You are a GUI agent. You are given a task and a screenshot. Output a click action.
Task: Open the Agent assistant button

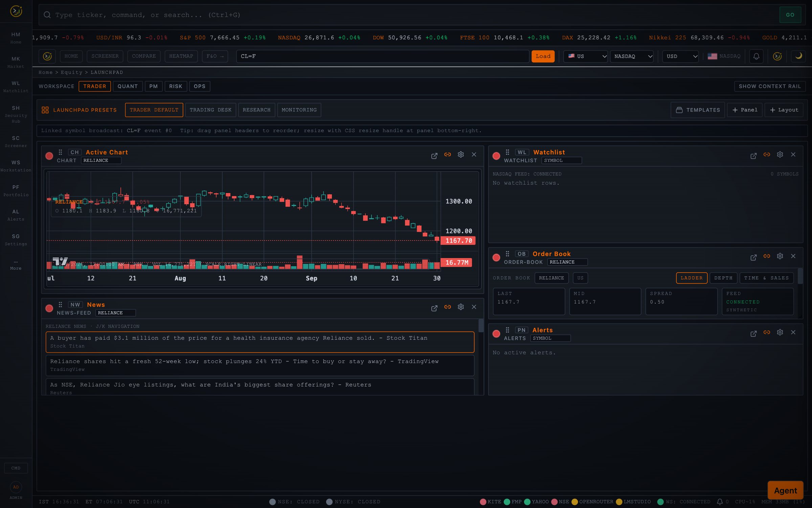[x=785, y=490]
